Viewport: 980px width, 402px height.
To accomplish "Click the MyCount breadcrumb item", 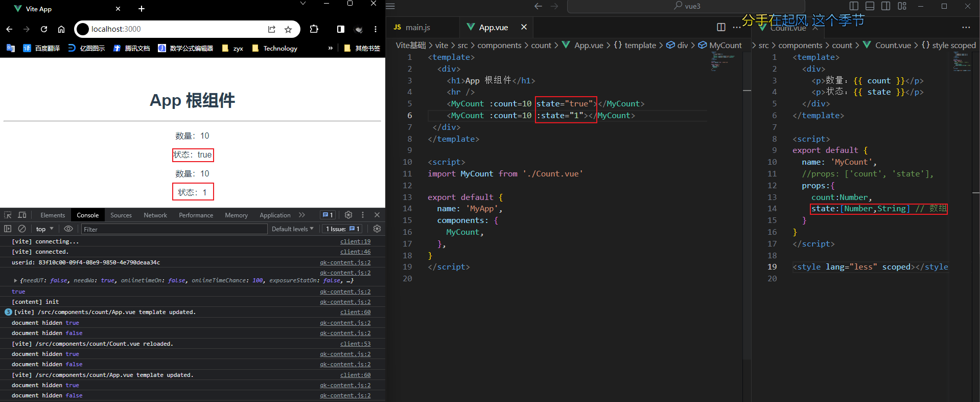I will [720, 45].
